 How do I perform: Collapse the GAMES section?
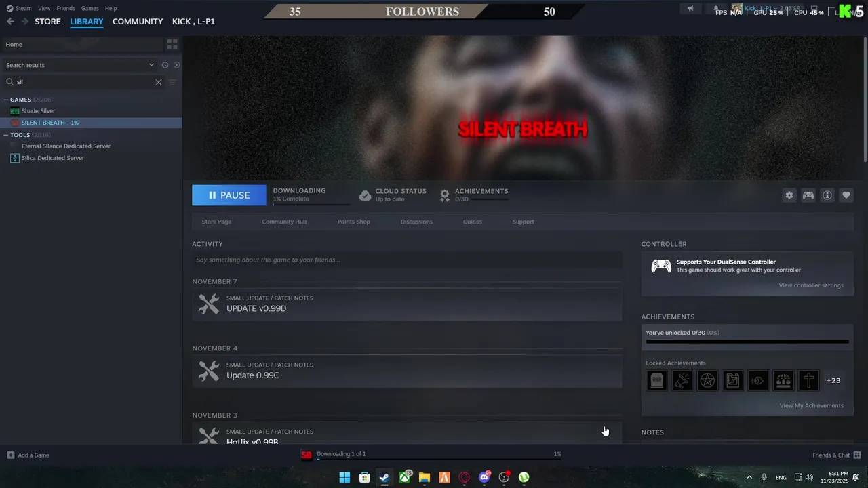click(6, 100)
